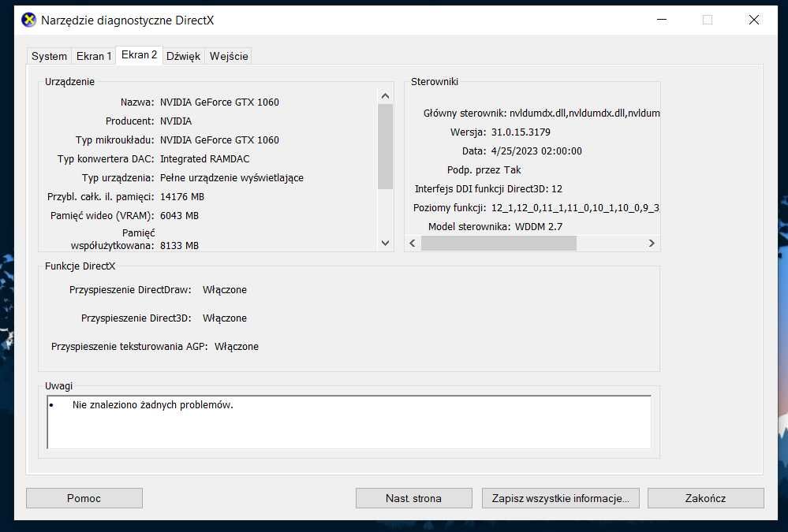Click 'Typ mikroukładu' value GTX 1060
Viewport: 788px width, 532px height.
click(219, 140)
